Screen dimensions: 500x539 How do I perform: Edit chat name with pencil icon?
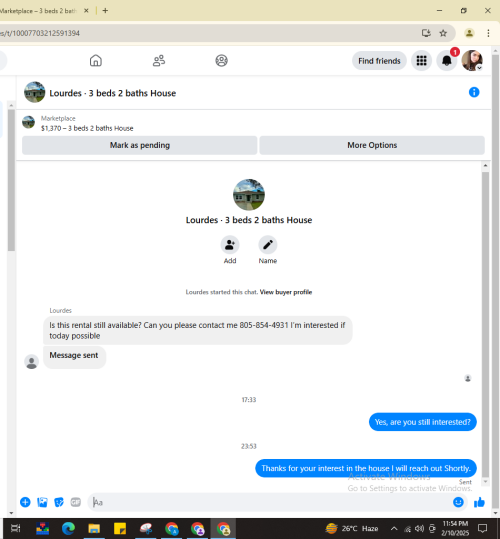268,245
